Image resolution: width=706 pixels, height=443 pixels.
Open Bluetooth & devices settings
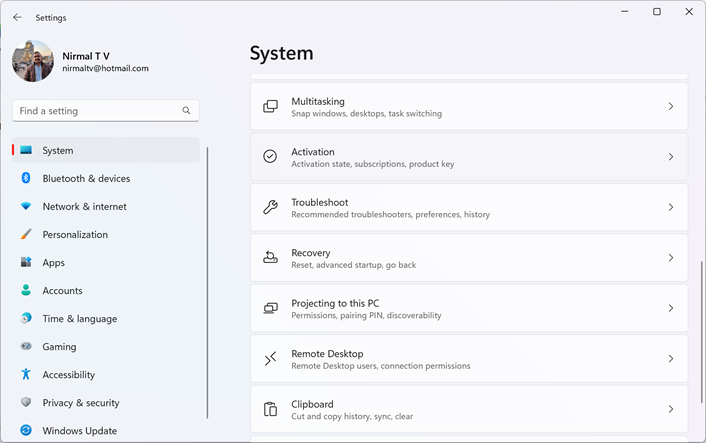click(x=106, y=178)
